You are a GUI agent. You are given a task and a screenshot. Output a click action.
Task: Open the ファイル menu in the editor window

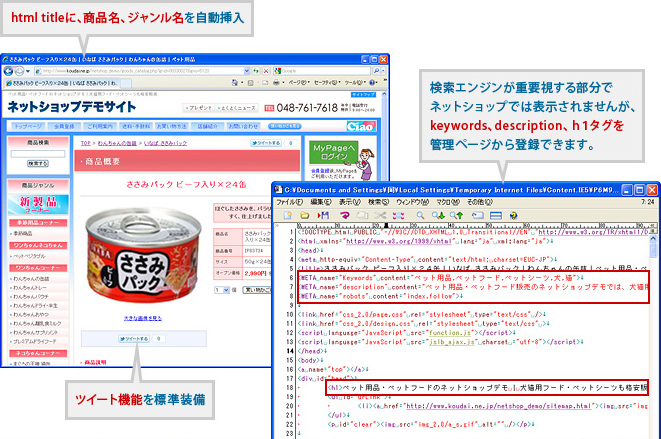(x=290, y=202)
